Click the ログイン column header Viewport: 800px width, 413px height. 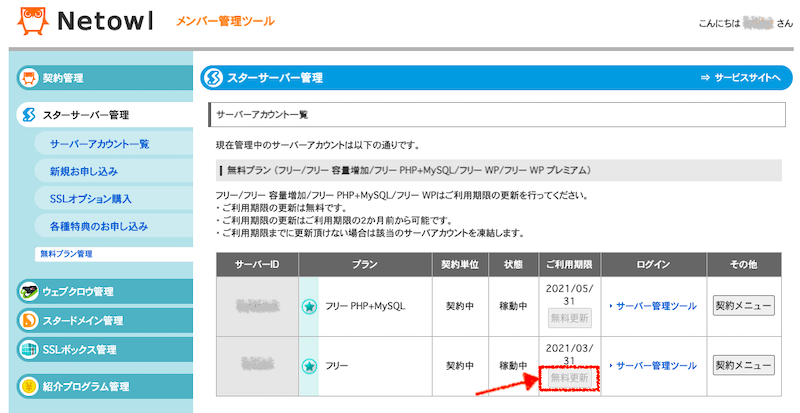point(654,264)
